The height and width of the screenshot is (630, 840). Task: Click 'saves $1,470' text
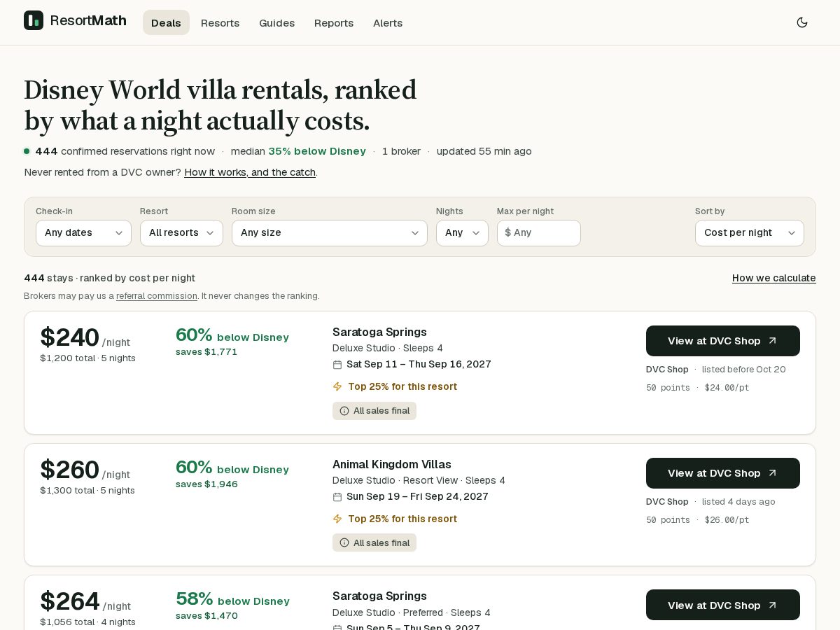[206, 616]
